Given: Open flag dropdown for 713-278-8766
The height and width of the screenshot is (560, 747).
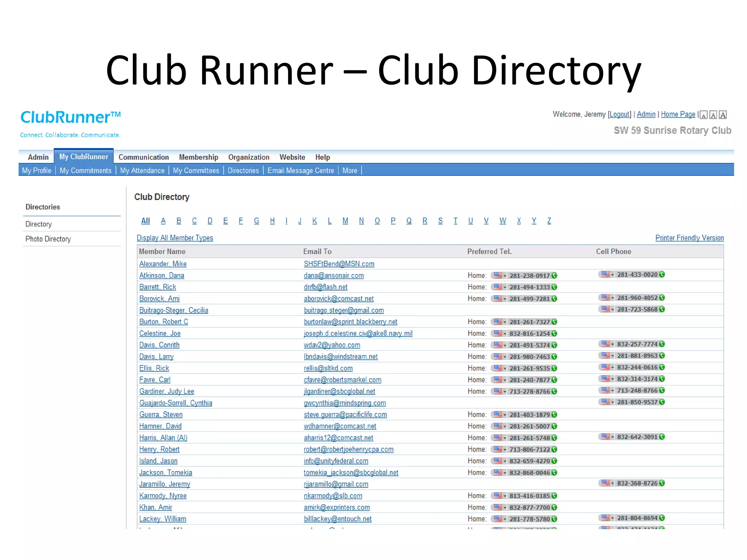Looking at the screenshot, I should [499, 392].
